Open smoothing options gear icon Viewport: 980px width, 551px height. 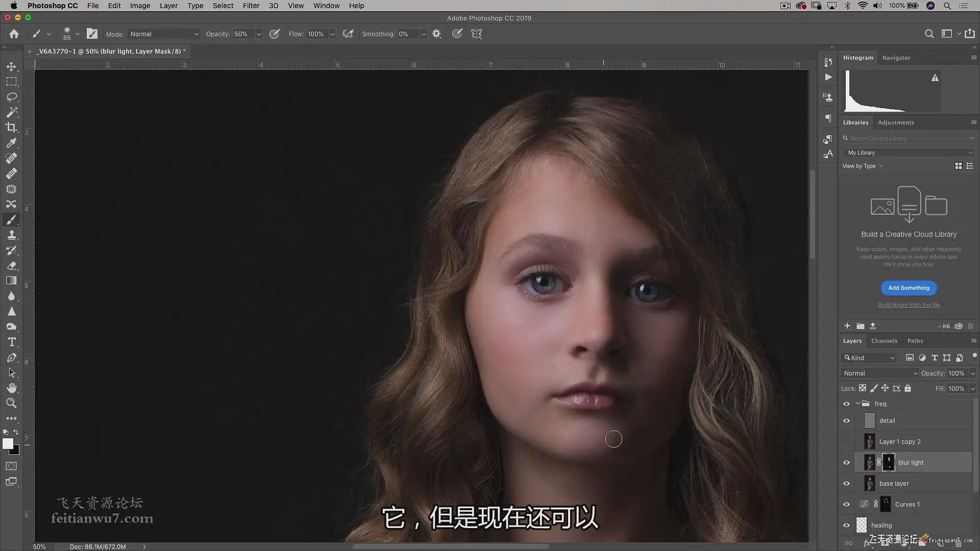coord(436,34)
